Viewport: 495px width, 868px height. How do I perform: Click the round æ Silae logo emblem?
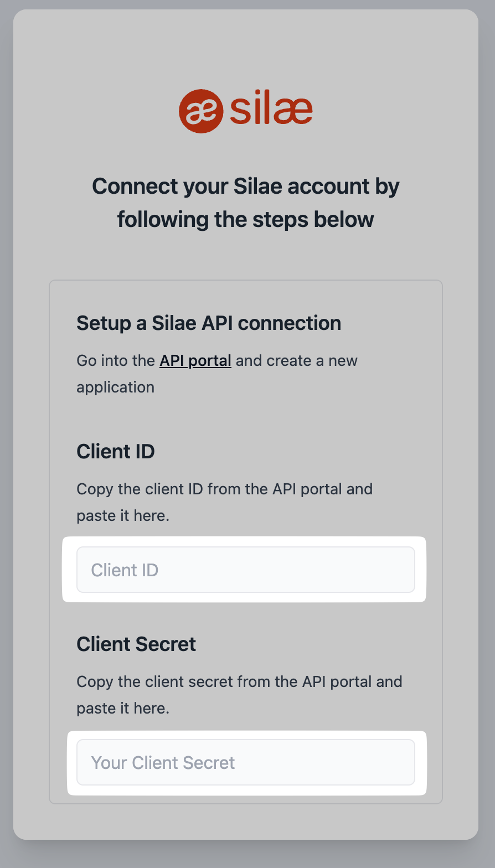point(200,111)
